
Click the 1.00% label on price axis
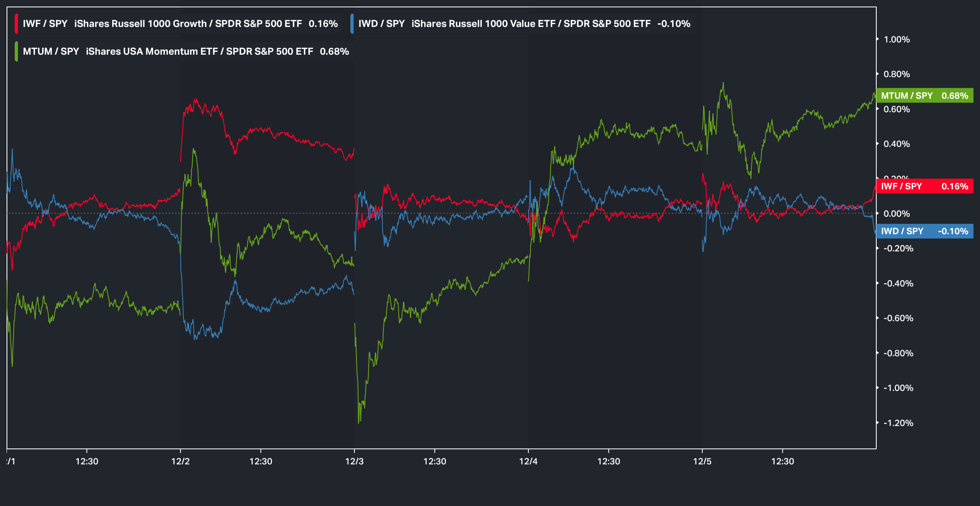(x=897, y=40)
